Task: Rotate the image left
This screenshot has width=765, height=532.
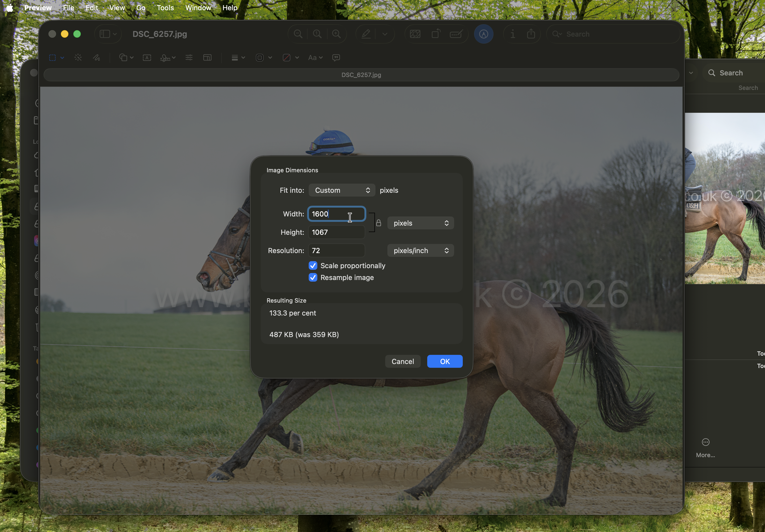Action: (x=436, y=34)
